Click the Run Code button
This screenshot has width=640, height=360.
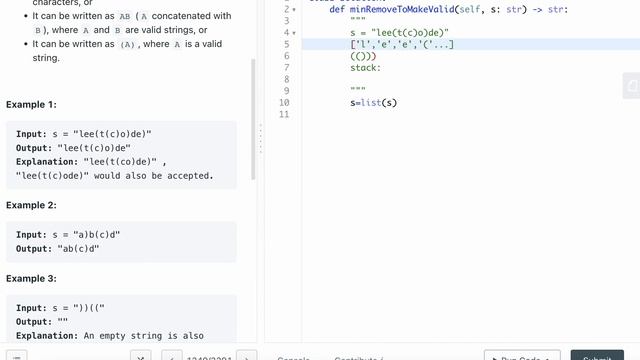coord(522,355)
